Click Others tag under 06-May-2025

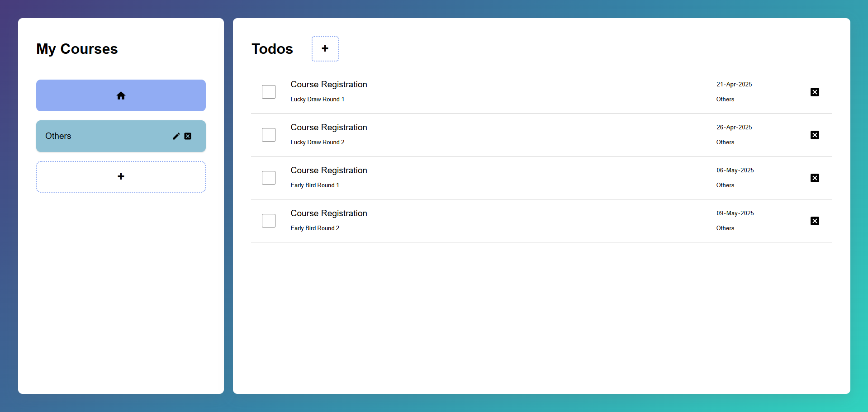pos(725,185)
